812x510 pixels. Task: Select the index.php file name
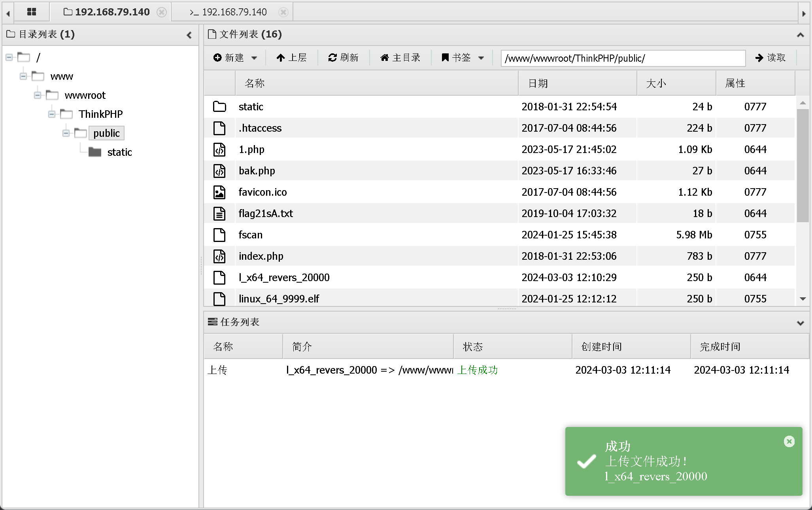(x=261, y=256)
